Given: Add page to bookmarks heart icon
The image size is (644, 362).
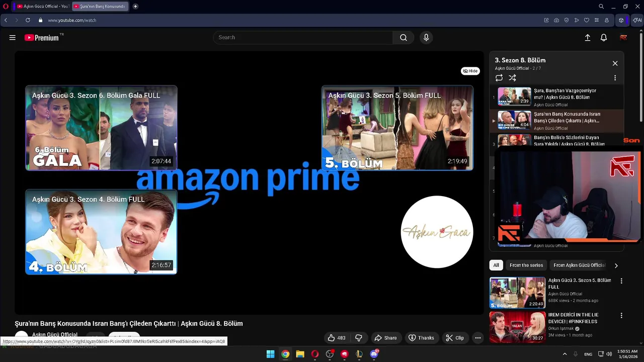Looking at the screenshot, I should tap(587, 20).
